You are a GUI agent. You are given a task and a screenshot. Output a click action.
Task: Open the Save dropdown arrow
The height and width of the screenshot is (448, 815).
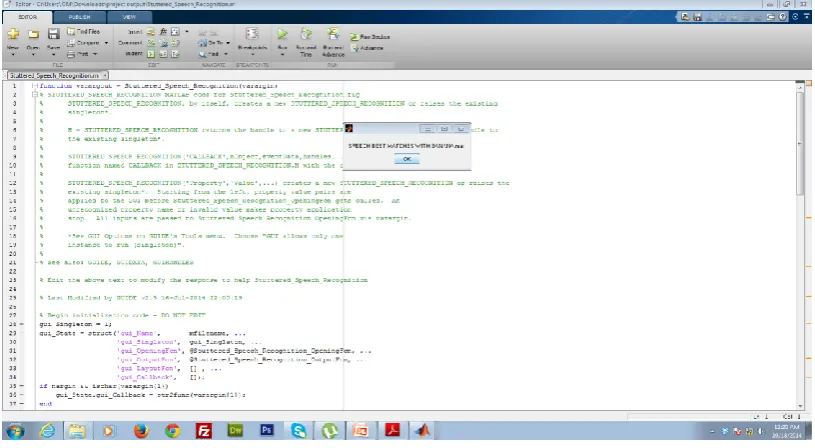(53, 54)
